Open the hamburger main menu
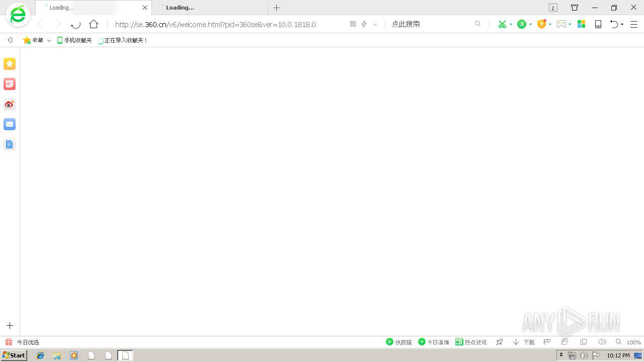 pyautogui.click(x=634, y=24)
